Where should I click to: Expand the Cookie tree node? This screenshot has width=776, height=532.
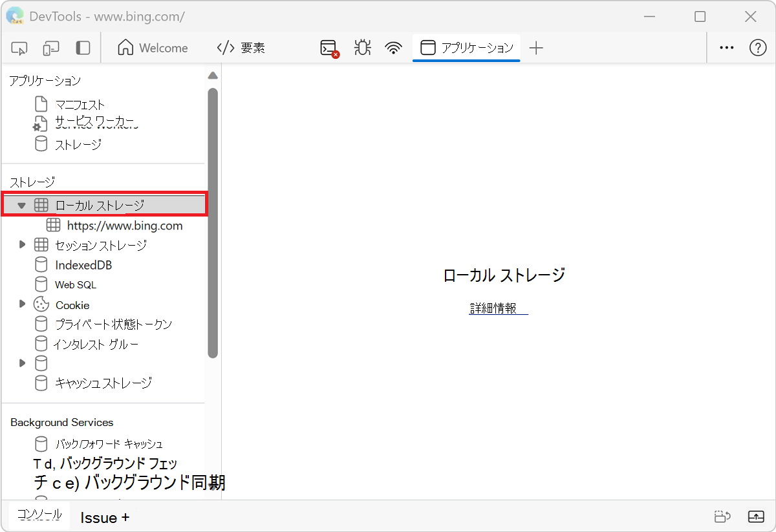click(x=21, y=304)
